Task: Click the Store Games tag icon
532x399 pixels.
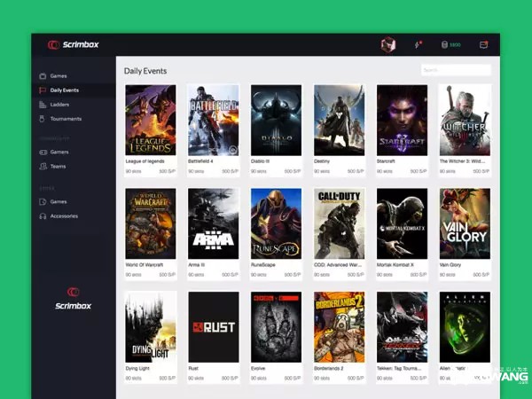Action: tap(43, 202)
